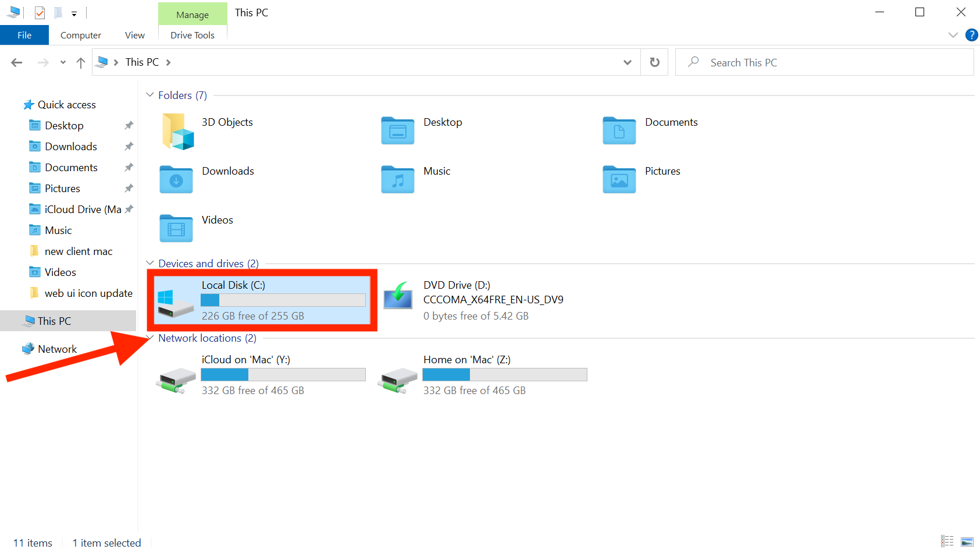Viewport: 980px width, 553px height.
Task: Select the DVD Drive (D:) icon
Action: (x=398, y=295)
